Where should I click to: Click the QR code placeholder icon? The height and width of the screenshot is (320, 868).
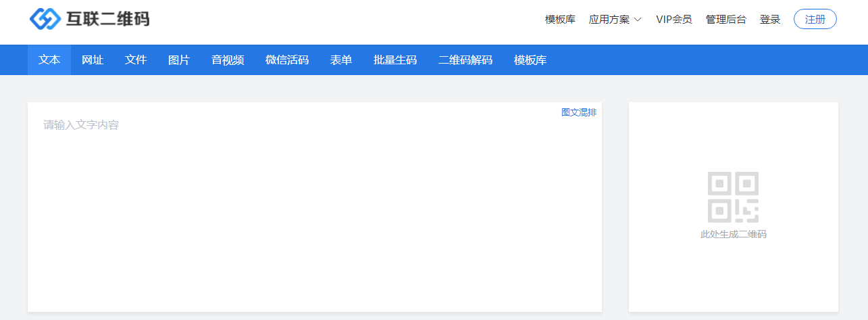coord(733,197)
